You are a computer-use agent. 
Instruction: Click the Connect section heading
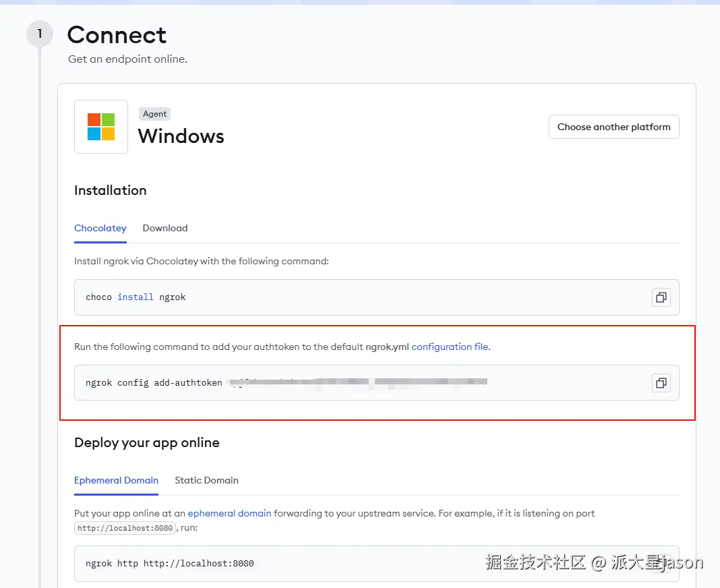coord(117,34)
